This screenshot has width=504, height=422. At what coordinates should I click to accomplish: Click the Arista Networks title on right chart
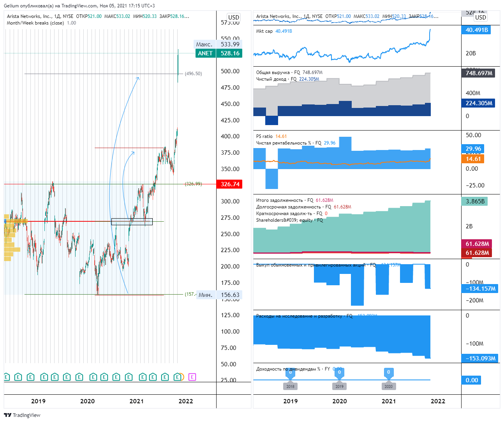tap(278, 16)
